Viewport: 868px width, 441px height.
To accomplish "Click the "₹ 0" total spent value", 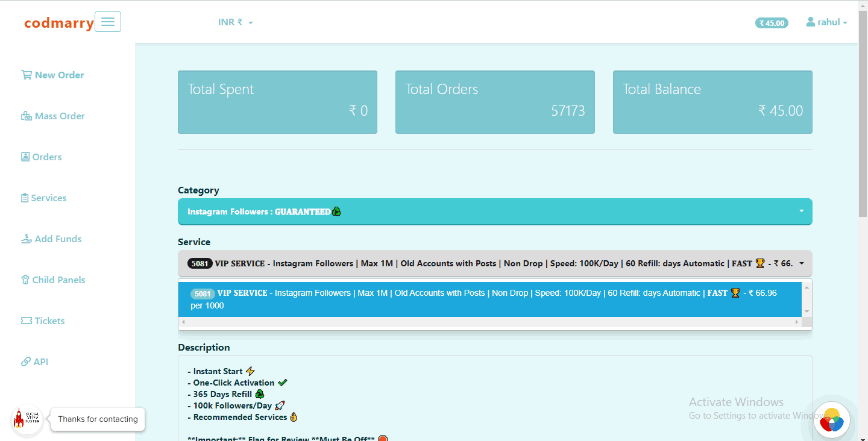I will [358, 111].
